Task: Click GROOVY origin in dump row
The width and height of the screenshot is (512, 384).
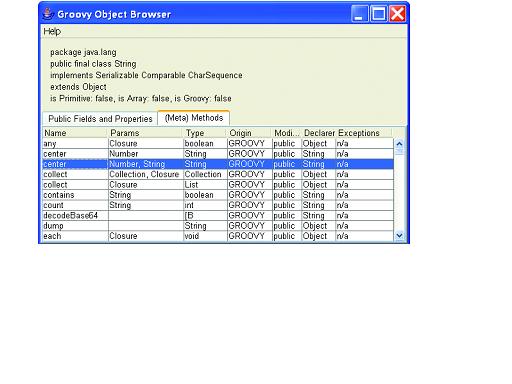Action: click(249, 226)
